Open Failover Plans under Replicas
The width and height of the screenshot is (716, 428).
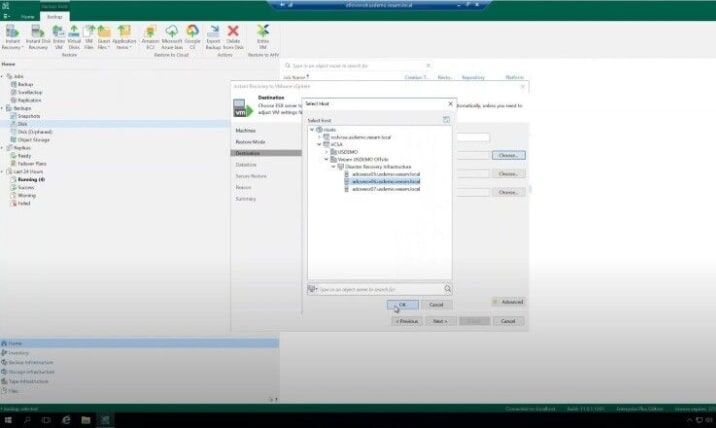(32, 164)
